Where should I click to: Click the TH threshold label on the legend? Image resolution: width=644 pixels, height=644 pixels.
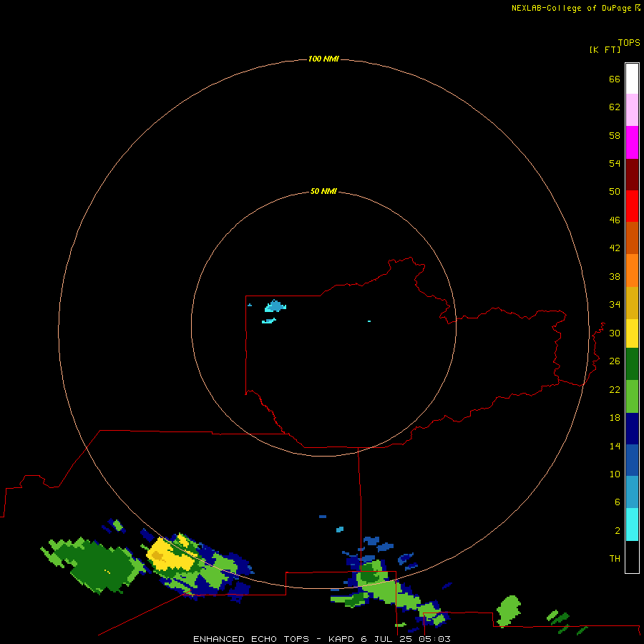coord(615,558)
